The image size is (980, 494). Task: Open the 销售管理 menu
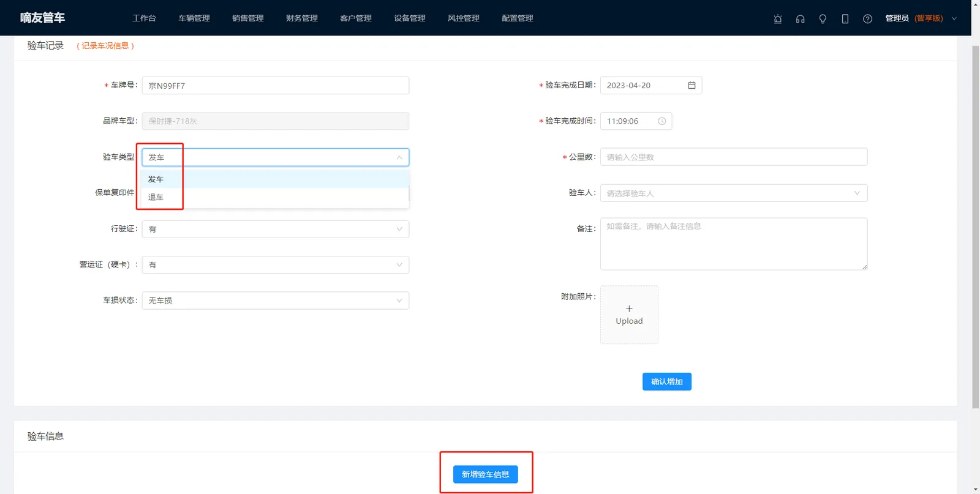pos(248,18)
